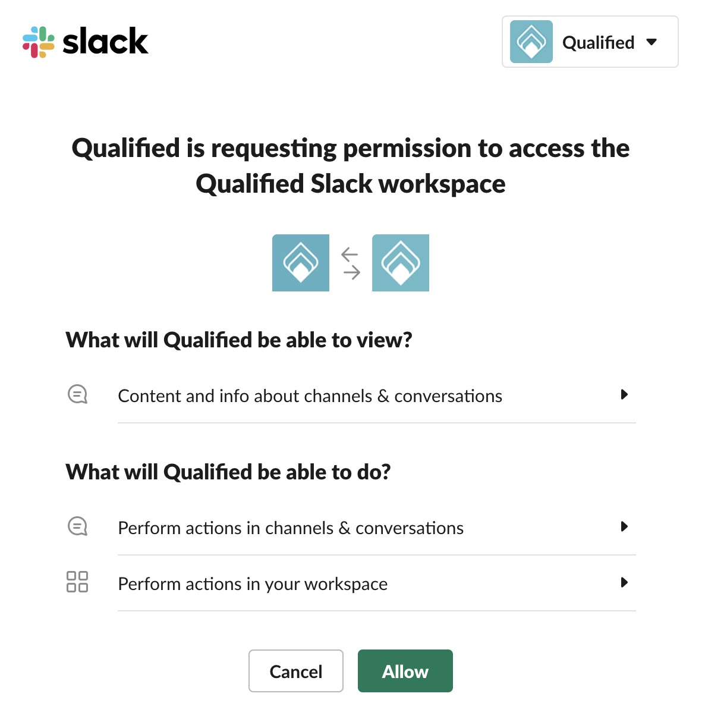Click the Qualified logo in the workspace switcher
Screen dimensions: 705x728
[531, 42]
